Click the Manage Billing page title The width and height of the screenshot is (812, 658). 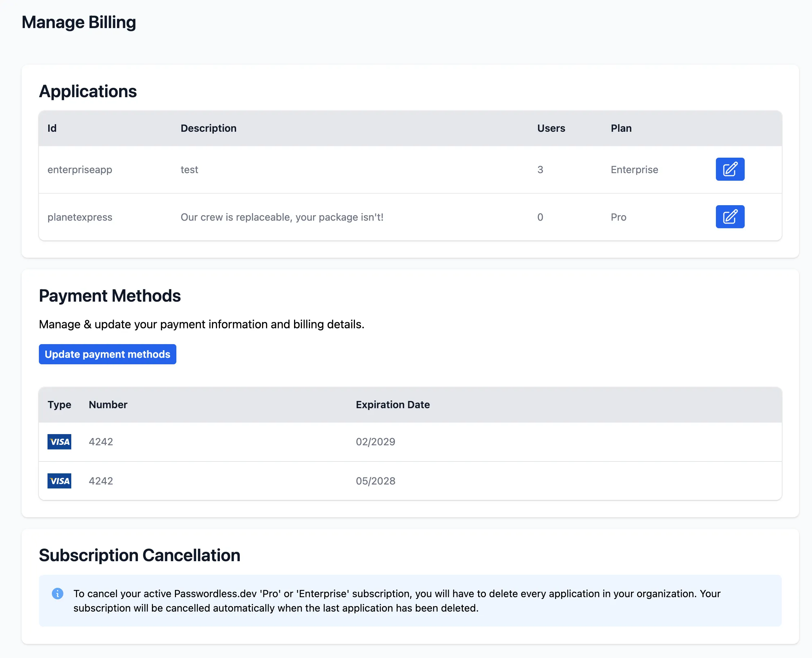[79, 22]
